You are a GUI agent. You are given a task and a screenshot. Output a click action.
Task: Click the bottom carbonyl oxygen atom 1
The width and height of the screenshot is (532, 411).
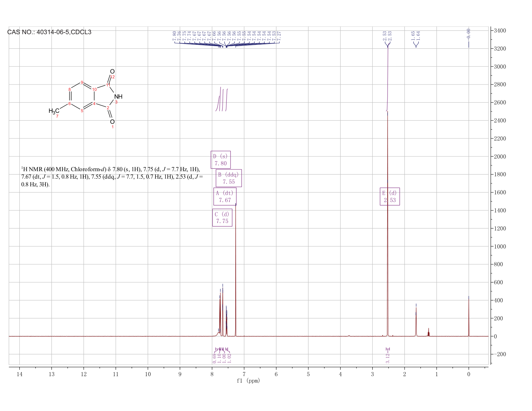tap(112, 122)
